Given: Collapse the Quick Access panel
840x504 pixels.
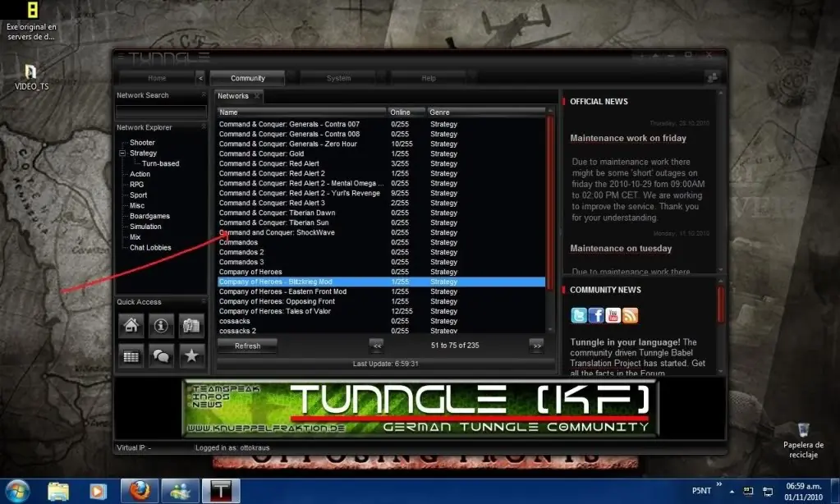Looking at the screenshot, I should (204, 301).
